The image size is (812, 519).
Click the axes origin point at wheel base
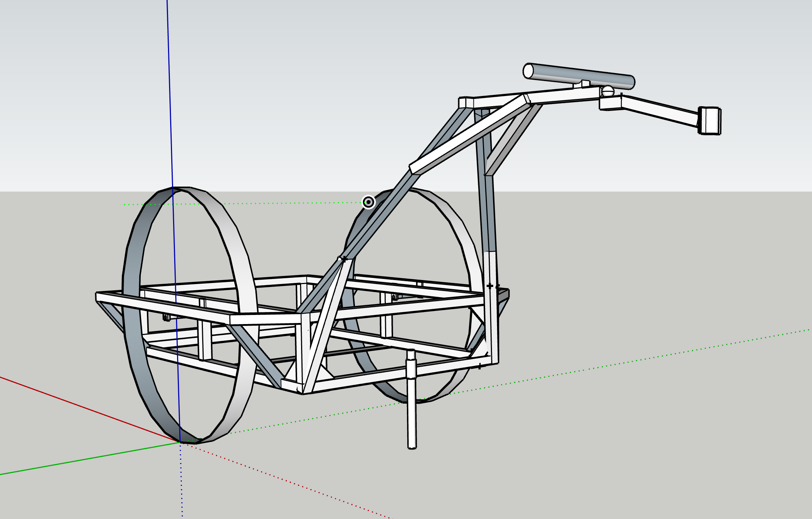coord(180,442)
